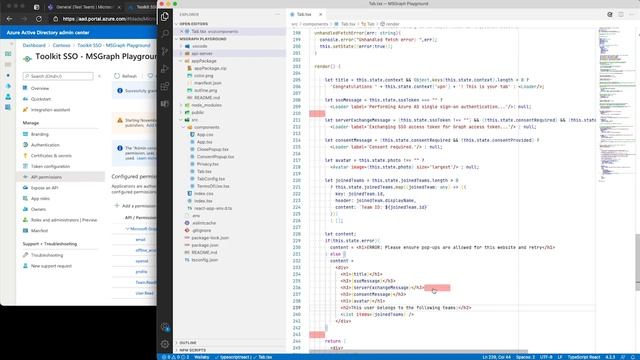The height and width of the screenshot is (360, 640).
Task: Open Token configuration in Azure menu
Action: coord(50,166)
